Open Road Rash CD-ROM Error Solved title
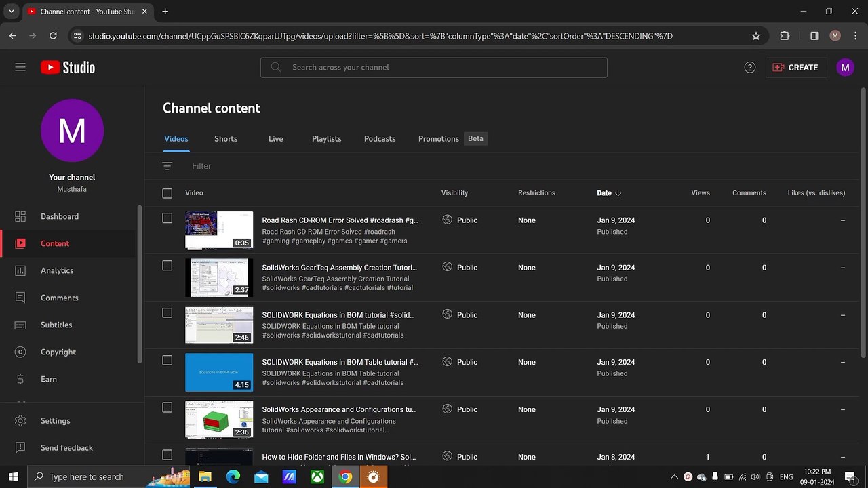 [340, 220]
